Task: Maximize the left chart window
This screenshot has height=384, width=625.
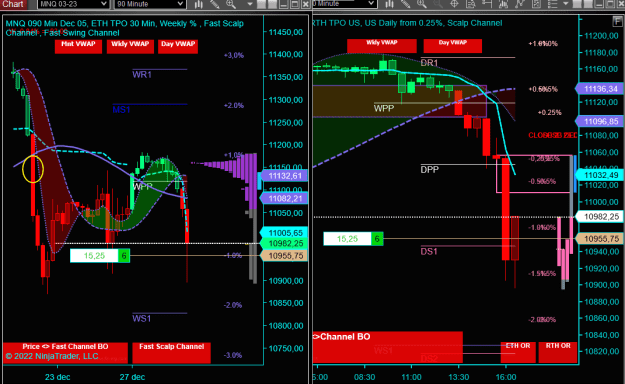Action: pyautogui.click(x=295, y=4)
